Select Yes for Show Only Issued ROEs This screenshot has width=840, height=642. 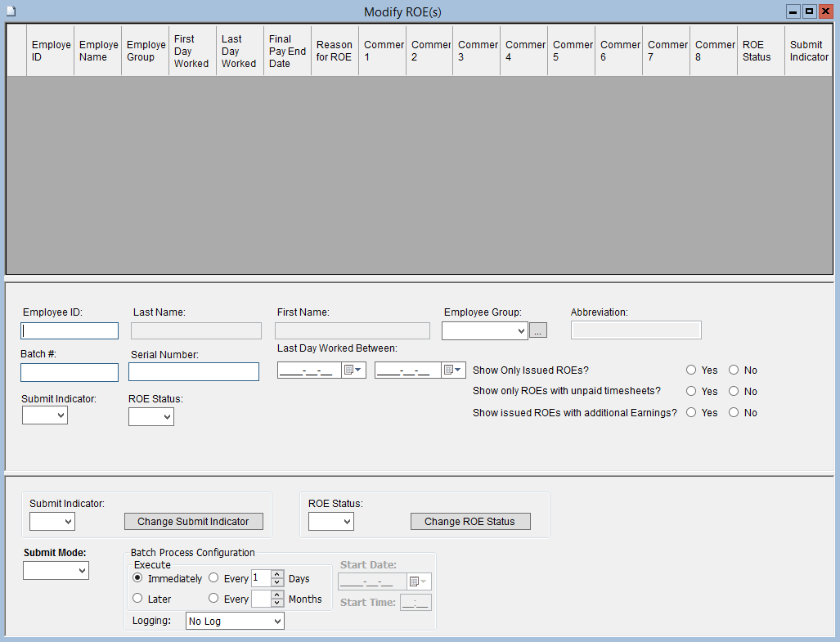pyautogui.click(x=692, y=370)
